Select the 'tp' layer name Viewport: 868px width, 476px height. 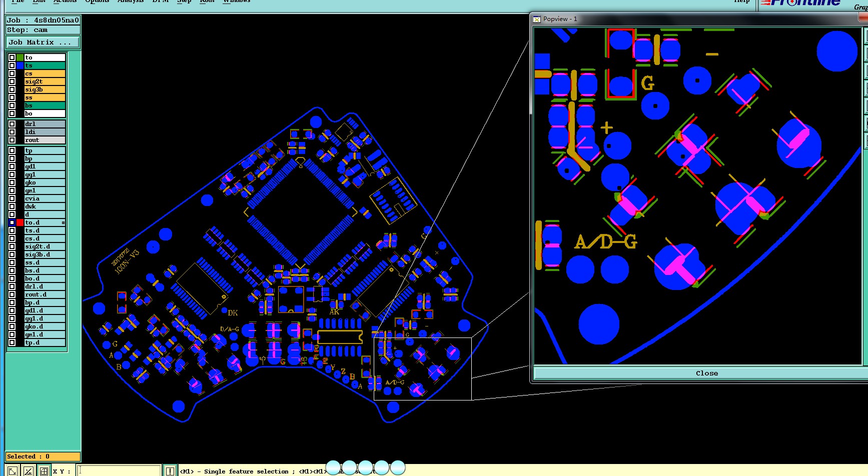[45, 150]
